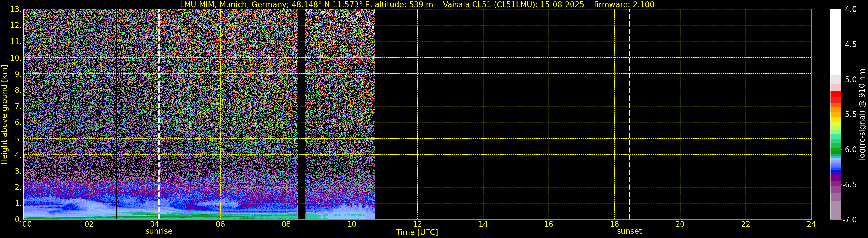
Task: Click the white dashed sunrise marker line
Action: tap(159, 114)
